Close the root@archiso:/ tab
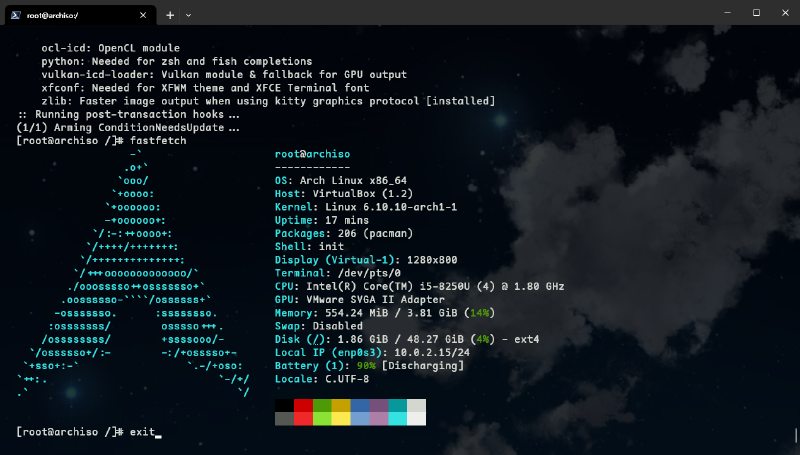Image resolution: width=800 pixels, height=455 pixels. point(143,15)
